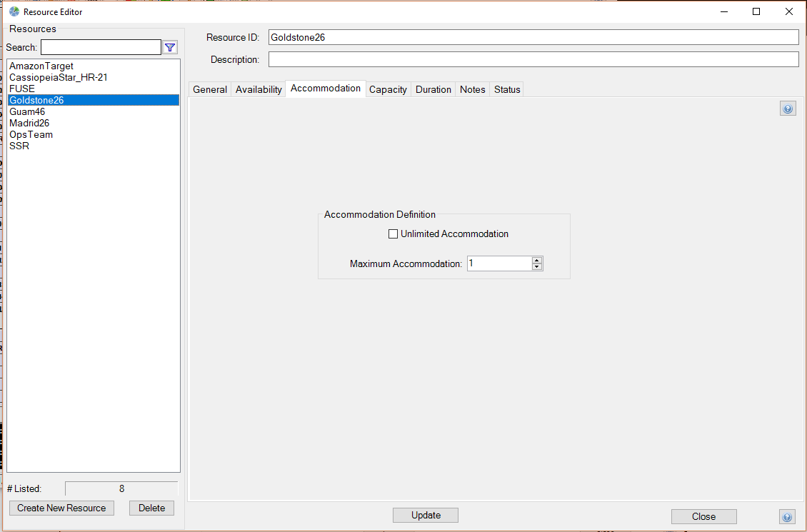Viewport: 807px width, 532px height.
Task: Open the Availability tab
Action: click(x=259, y=90)
